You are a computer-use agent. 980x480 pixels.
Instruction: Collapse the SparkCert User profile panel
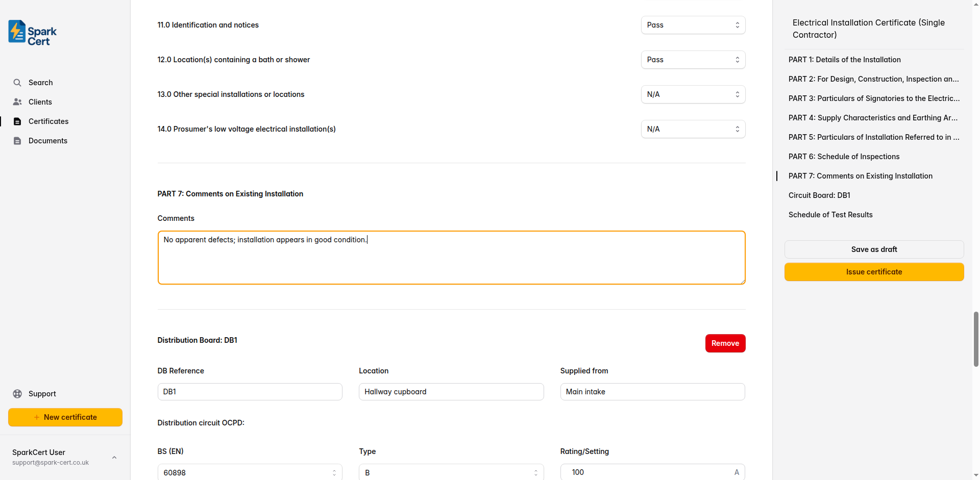click(114, 457)
